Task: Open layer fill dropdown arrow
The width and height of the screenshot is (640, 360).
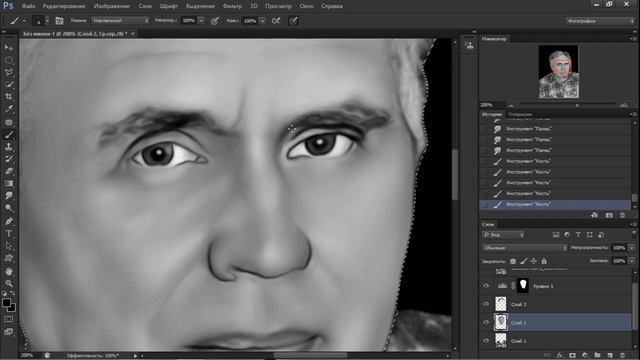Action: (x=632, y=261)
